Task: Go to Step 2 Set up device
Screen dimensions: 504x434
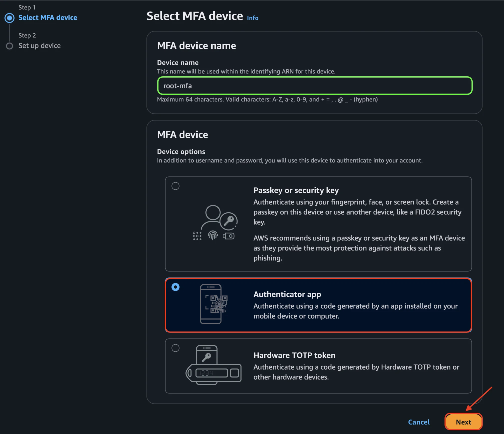Action: [x=39, y=45]
